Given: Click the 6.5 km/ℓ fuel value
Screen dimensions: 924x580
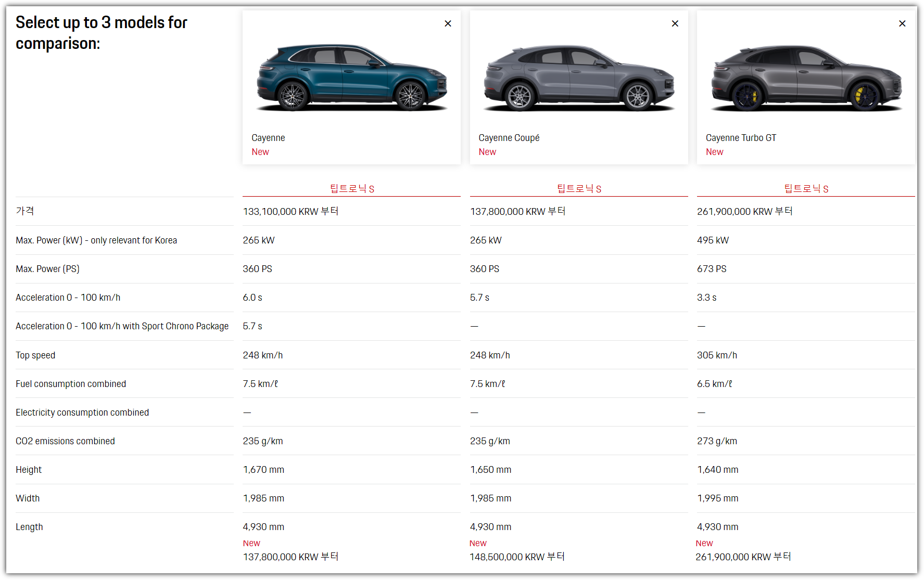Looking at the screenshot, I should [x=714, y=384].
